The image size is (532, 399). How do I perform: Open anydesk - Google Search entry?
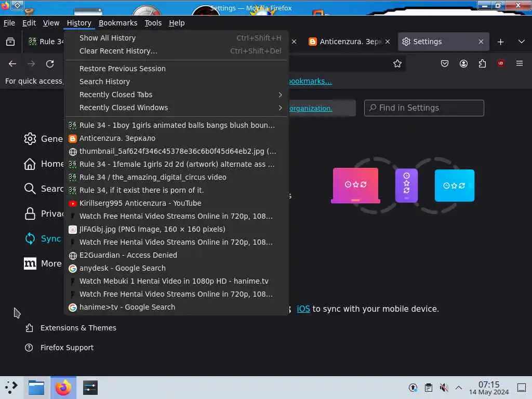176,268
